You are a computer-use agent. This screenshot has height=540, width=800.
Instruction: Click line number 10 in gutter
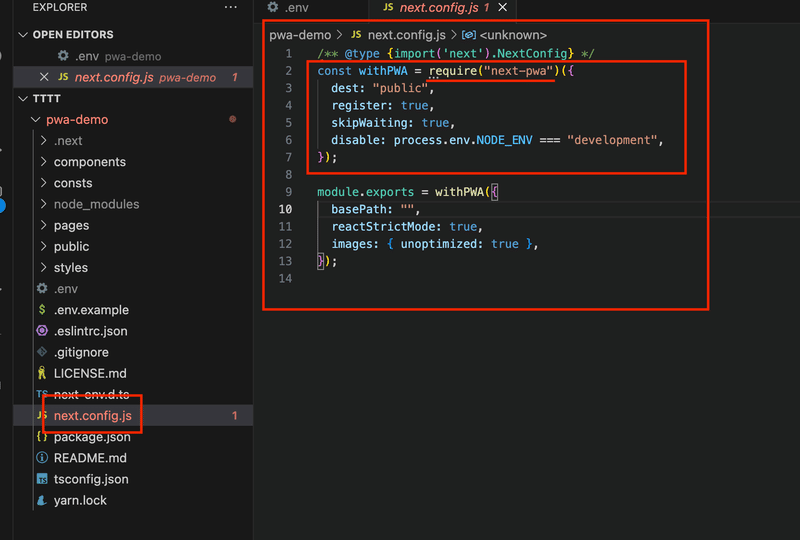(x=286, y=209)
